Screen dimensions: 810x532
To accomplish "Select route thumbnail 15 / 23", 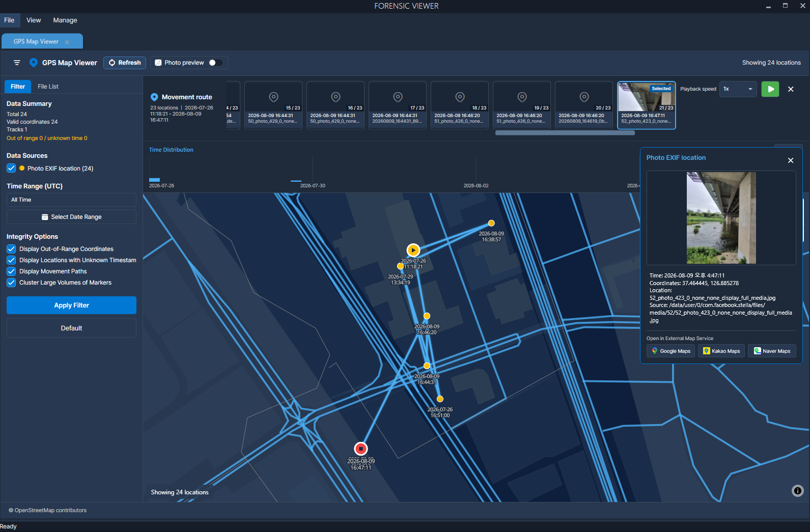I will pos(273,105).
